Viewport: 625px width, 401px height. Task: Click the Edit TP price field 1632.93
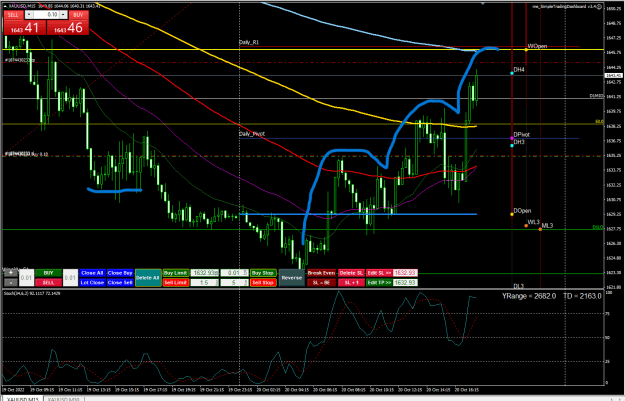(405, 282)
